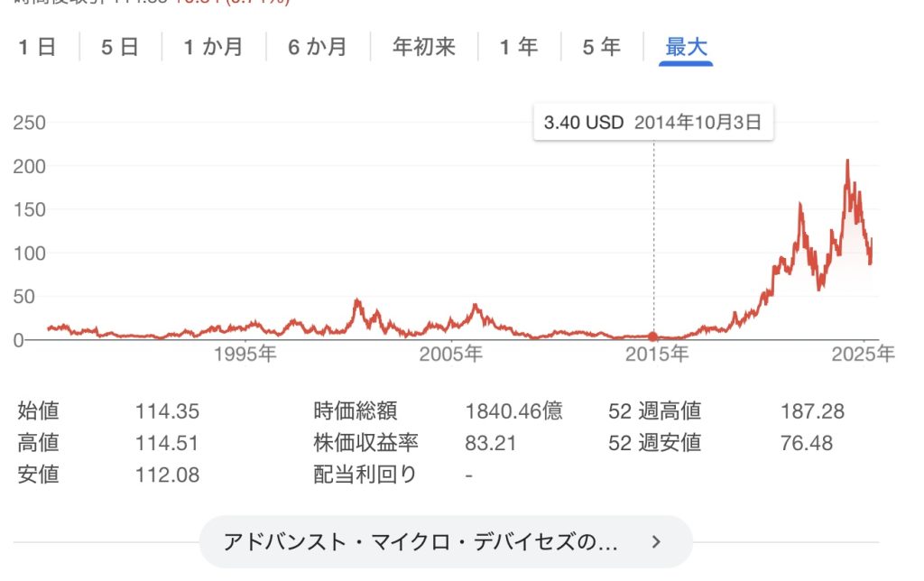924x581 pixels.
Task: Click the red data point marker on chart
Action: point(653,337)
